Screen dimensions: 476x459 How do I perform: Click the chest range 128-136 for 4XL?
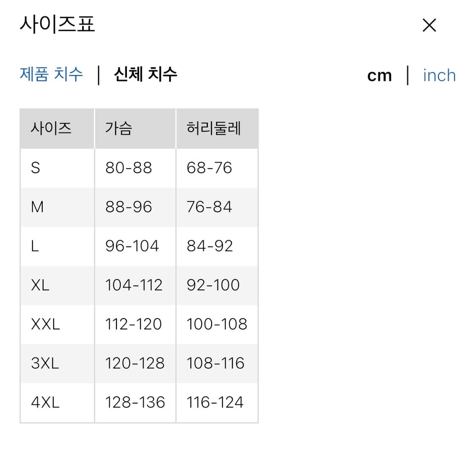pyautogui.click(x=135, y=402)
